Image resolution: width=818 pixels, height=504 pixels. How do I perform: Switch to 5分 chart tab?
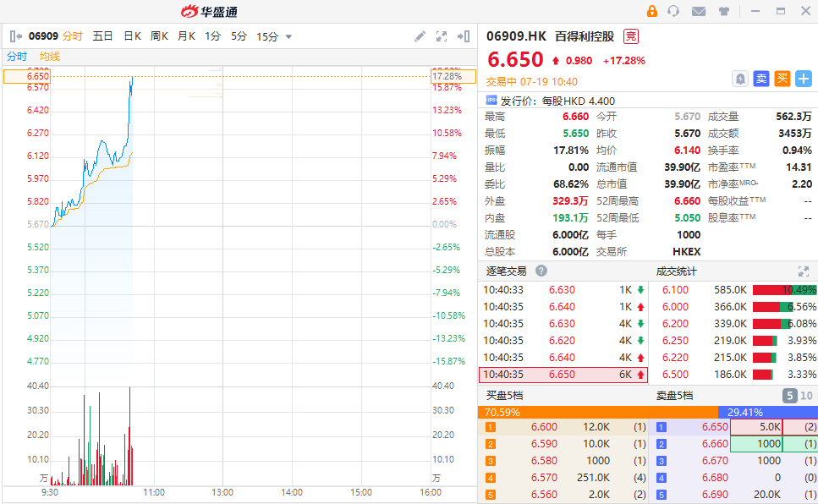click(239, 36)
